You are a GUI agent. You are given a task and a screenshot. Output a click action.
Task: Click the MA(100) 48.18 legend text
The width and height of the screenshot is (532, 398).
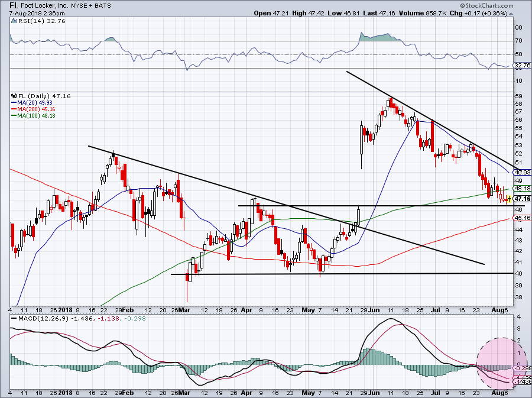click(x=36, y=116)
